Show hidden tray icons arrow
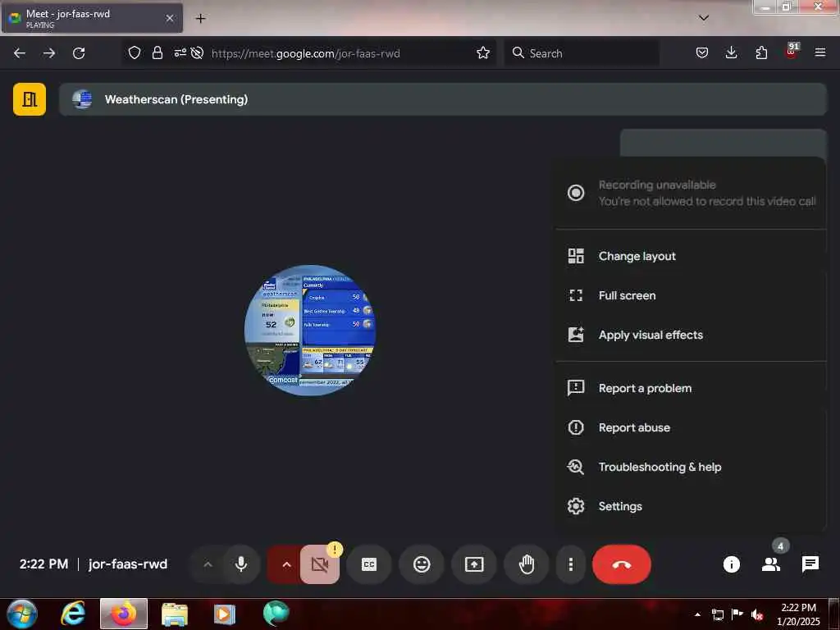Image resolution: width=840 pixels, height=630 pixels. [697, 614]
